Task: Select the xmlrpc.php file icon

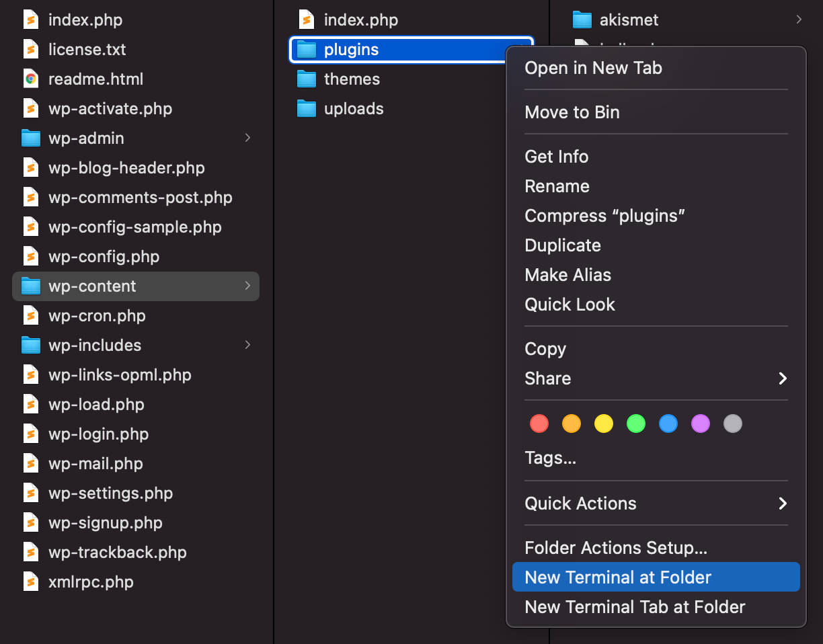Action: (x=30, y=581)
